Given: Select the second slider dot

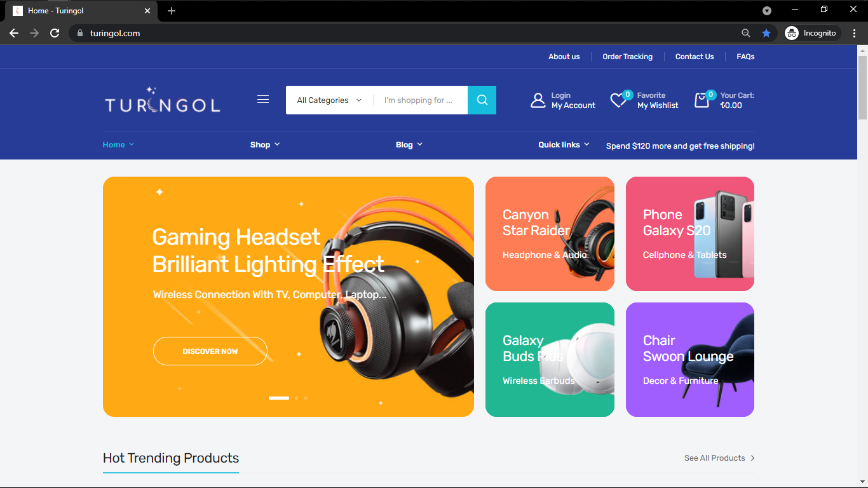Looking at the screenshot, I should pyautogui.click(x=296, y=398).
